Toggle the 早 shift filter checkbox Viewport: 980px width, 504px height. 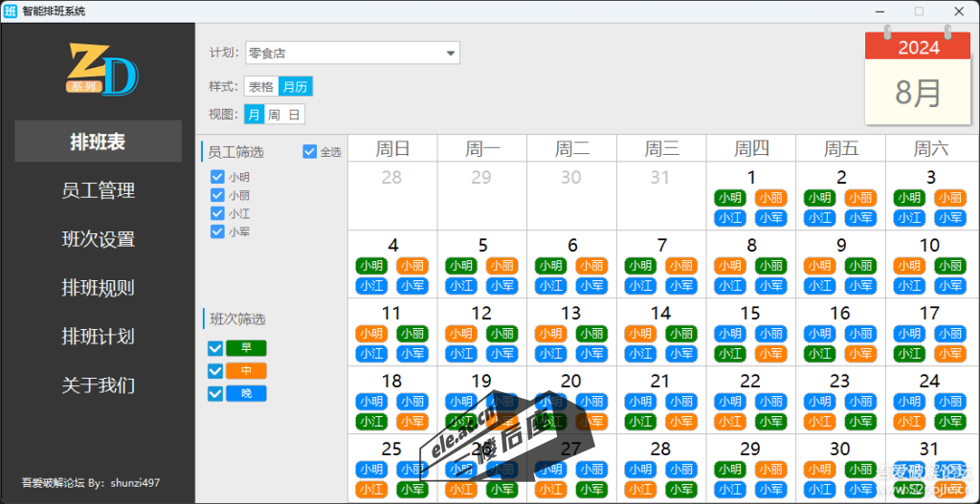pos(215,348)
